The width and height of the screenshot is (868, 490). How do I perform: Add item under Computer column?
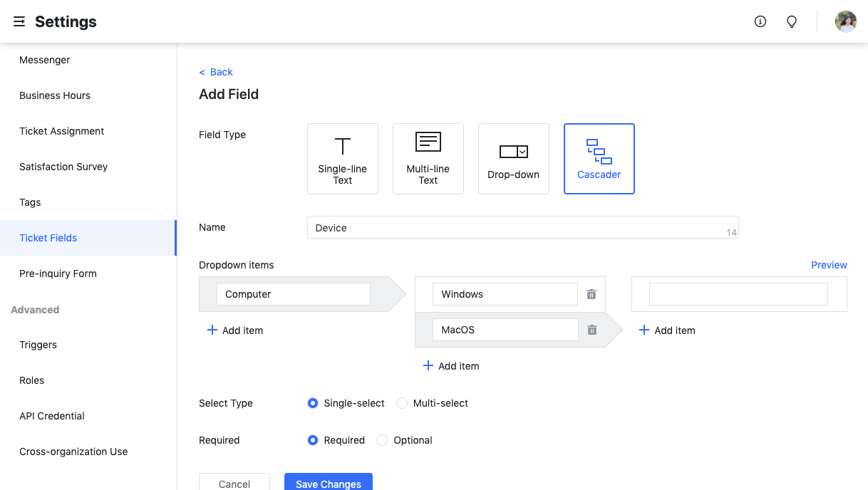235,330
